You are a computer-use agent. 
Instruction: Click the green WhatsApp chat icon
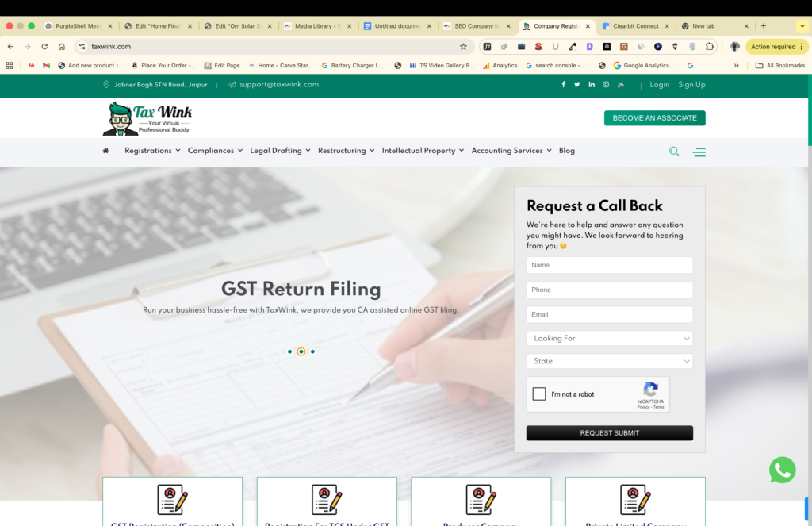click(x=782, y=470)
